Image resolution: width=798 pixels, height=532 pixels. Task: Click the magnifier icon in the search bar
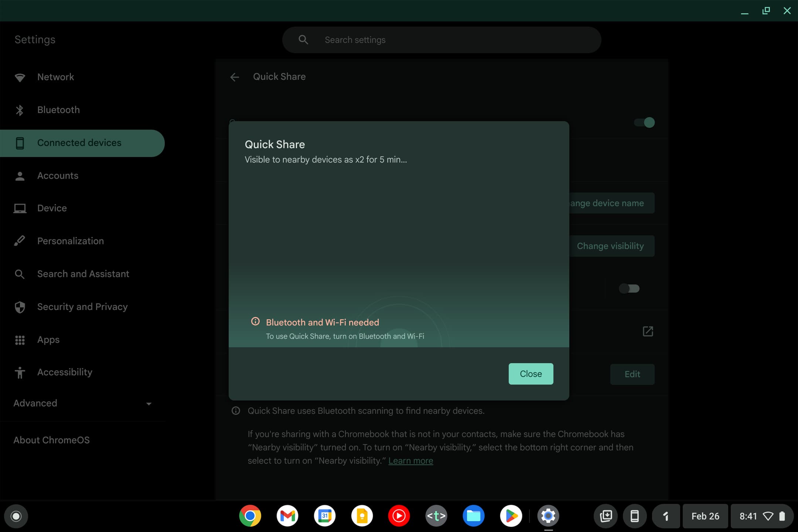[x=303, y=40]
